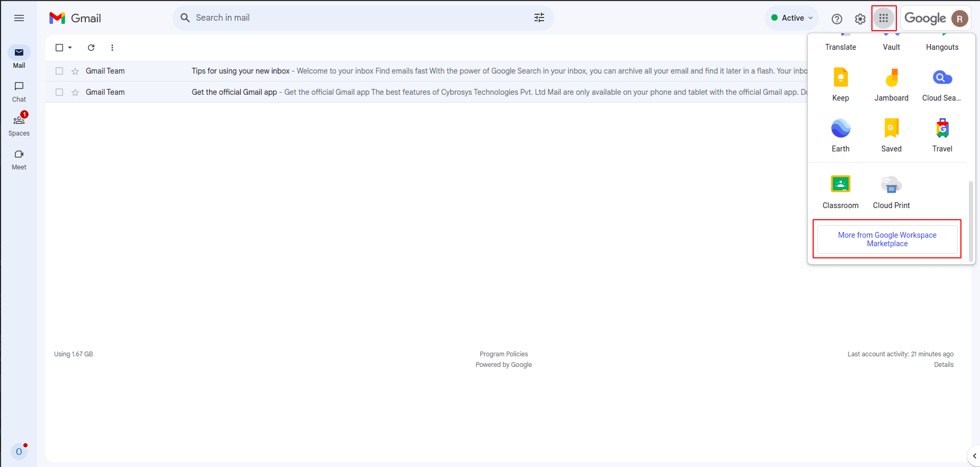Viewport: 980px width, 467px height.
Task: Show the side panel arrow
Action: 974,456
